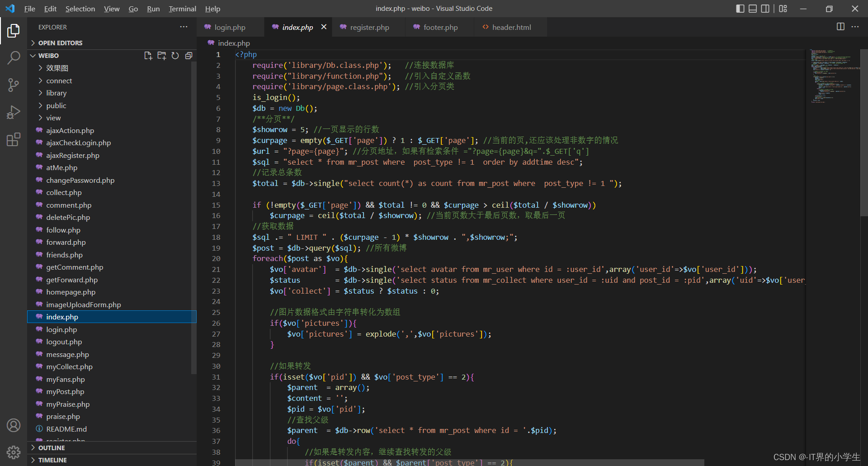868x466 pixels.
Task: Open the Go menu
Action: tap(133, 9)
